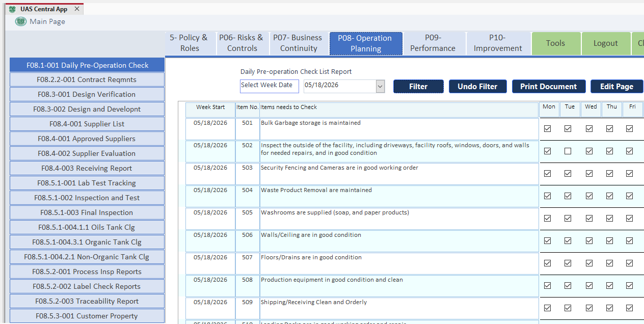Viewport: 644px width, 324px height.
Task: Open F08.5.3-001 Customer Property
Action: pos(87,316)
